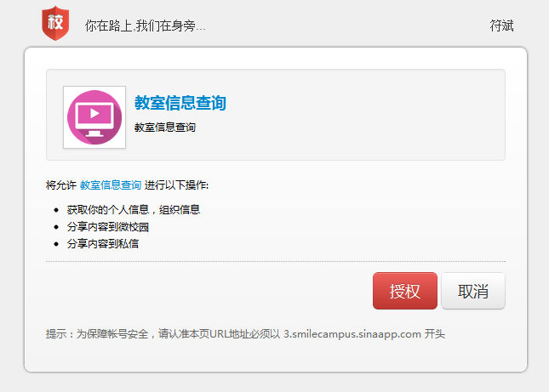Select the 获取你的个人信息，组织信息 list item
The image size is (549, 392).
(x=134, y=210)
